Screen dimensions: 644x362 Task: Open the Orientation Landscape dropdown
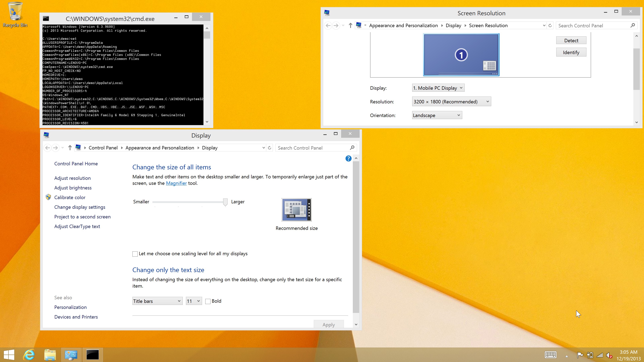(x=437, y=115)
